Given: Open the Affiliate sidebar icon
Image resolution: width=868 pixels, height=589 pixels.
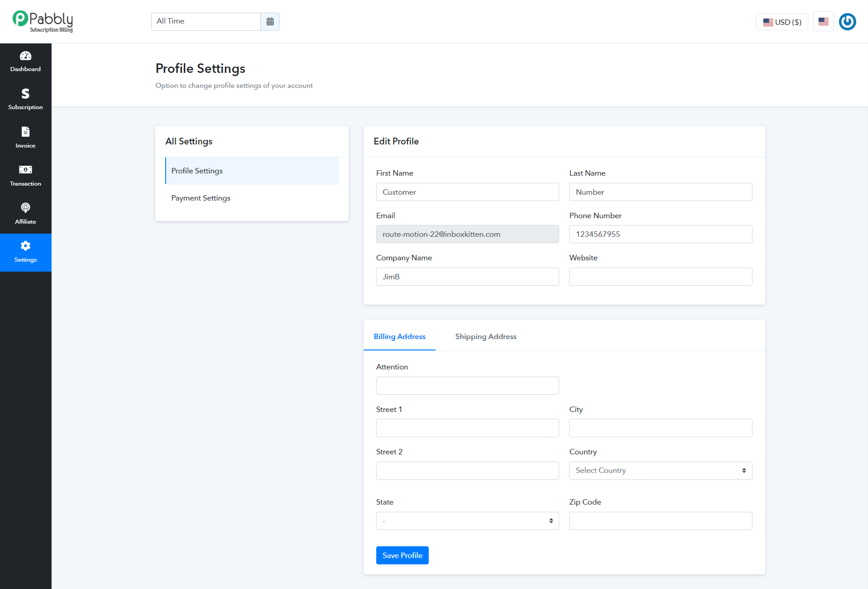Looking at the screenshot, I should click(25, 208).
